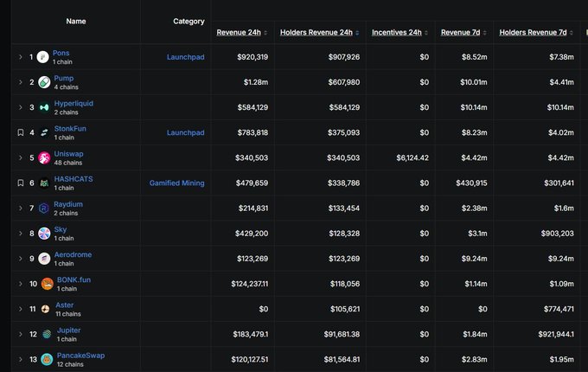Screen dimensions: 588x372
Task: Toggle the bookmark on the HASHCATS row
Action: click(x=21, y=183)
